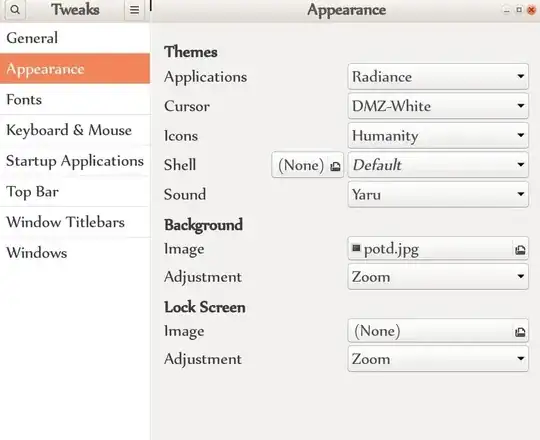The image size is (540, 440).
Task: Open the Background Adjustment Zoom dropdown
Action: pyautogui.click(x=438, y=276)
